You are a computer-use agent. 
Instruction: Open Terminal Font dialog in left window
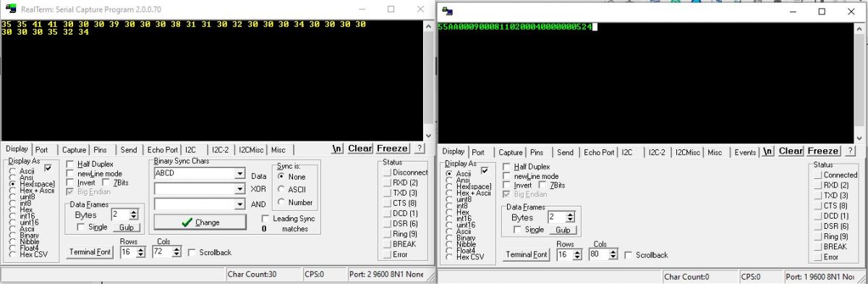(x=90, y=252)
